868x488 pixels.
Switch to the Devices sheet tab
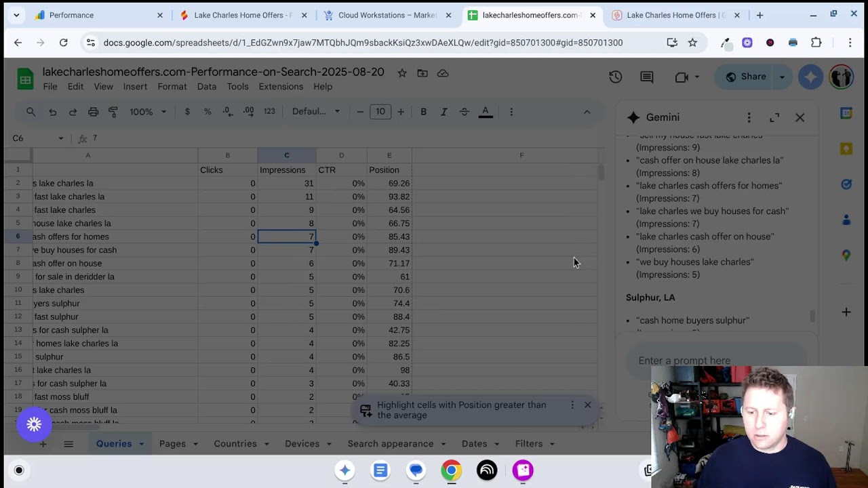(302, 444)
